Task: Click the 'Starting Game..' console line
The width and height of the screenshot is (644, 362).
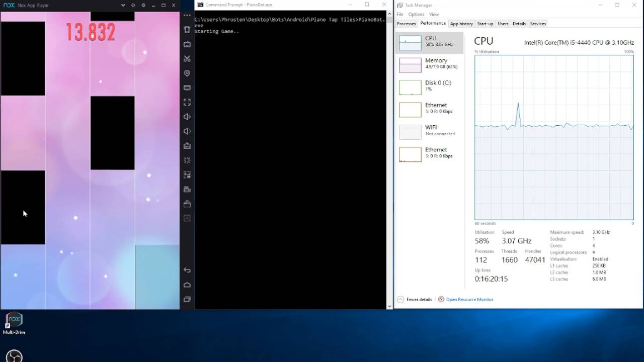Action: [x=217, y=31]
